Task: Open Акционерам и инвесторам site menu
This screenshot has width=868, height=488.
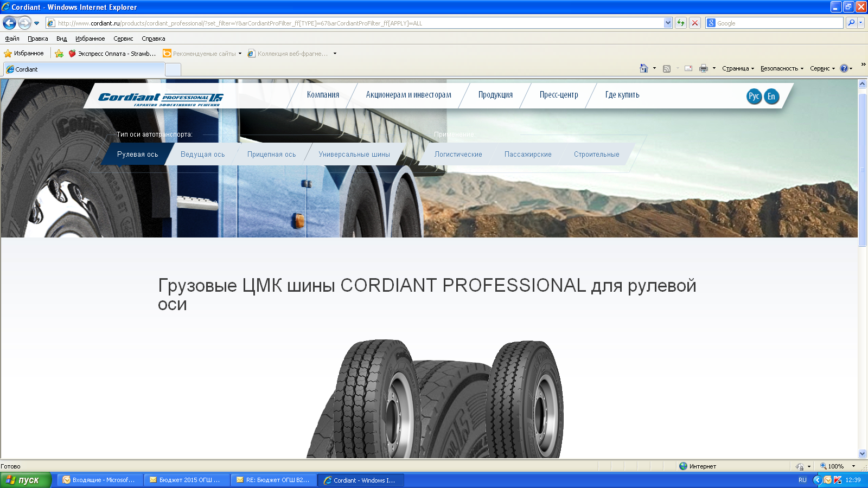Action: [409, 95]
